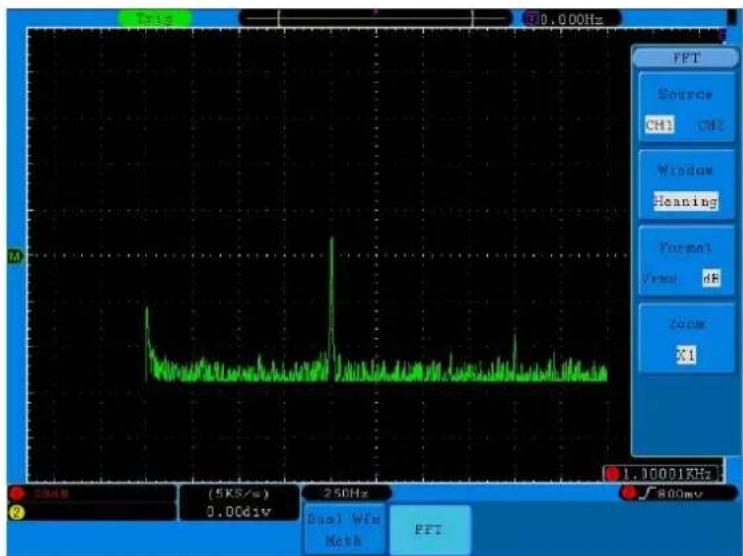Change the X1 zoom factor

686,355
